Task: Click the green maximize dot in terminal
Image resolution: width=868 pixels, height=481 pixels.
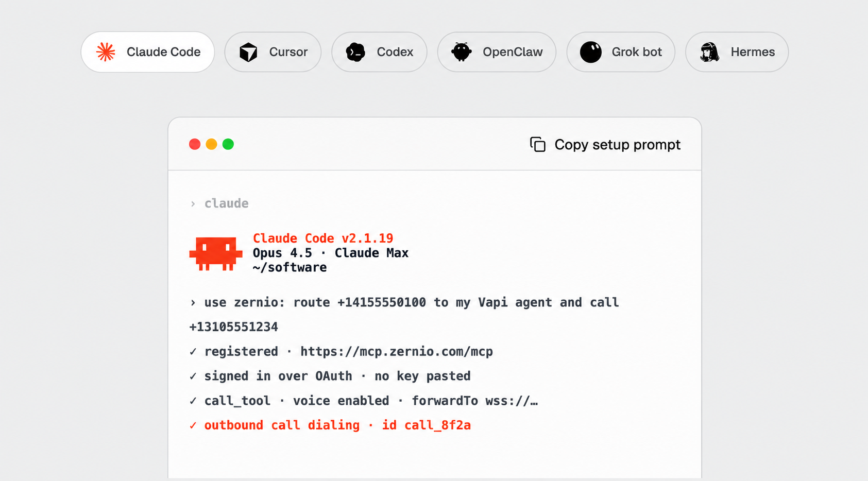Action: [228, 144]
